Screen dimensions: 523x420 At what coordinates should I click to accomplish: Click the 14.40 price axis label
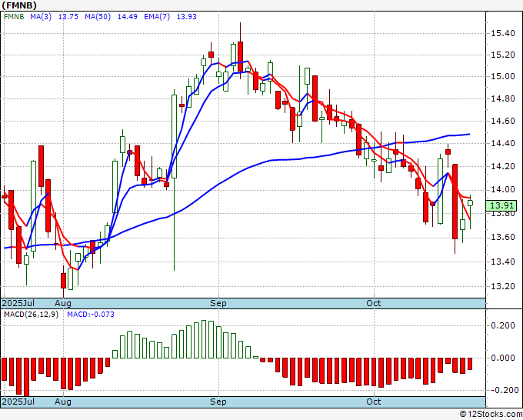pos(503,144)
